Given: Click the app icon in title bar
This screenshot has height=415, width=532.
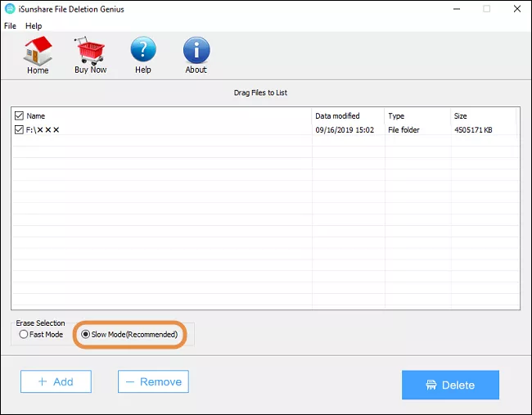Looking at the screenshot, I should tap(9, 9).
